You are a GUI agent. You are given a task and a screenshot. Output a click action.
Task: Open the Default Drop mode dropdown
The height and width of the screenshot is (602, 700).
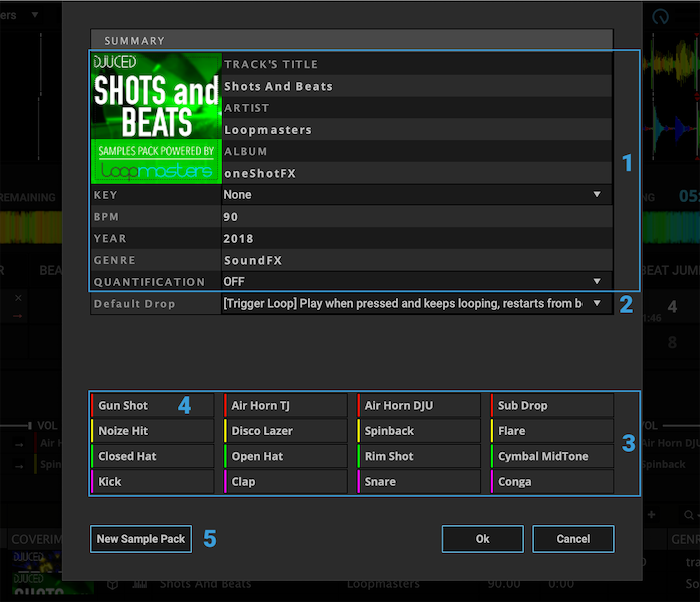415,303
